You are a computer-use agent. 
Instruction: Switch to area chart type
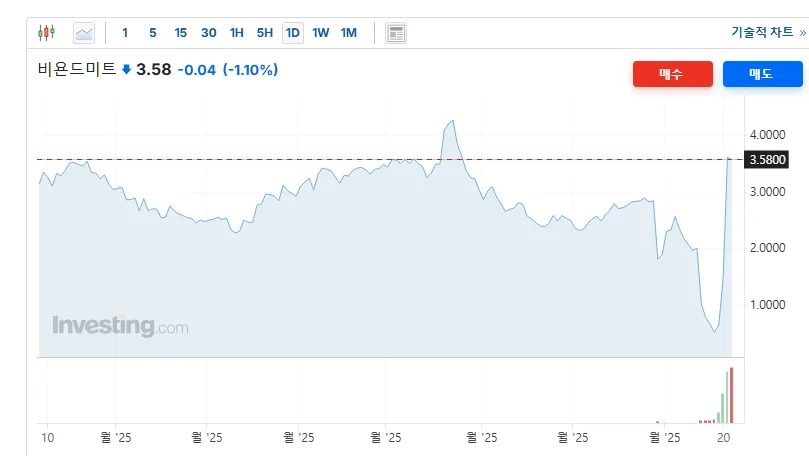point(84,33)
